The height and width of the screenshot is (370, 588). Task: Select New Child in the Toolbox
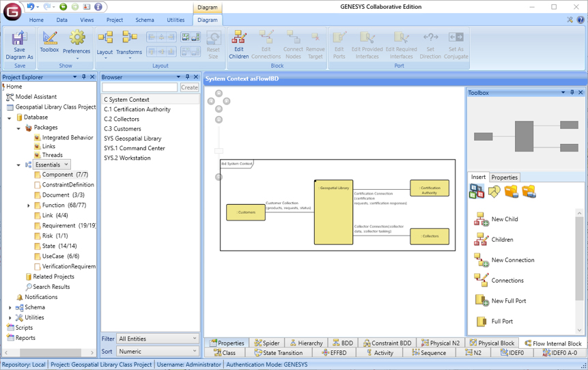[481, 219]
